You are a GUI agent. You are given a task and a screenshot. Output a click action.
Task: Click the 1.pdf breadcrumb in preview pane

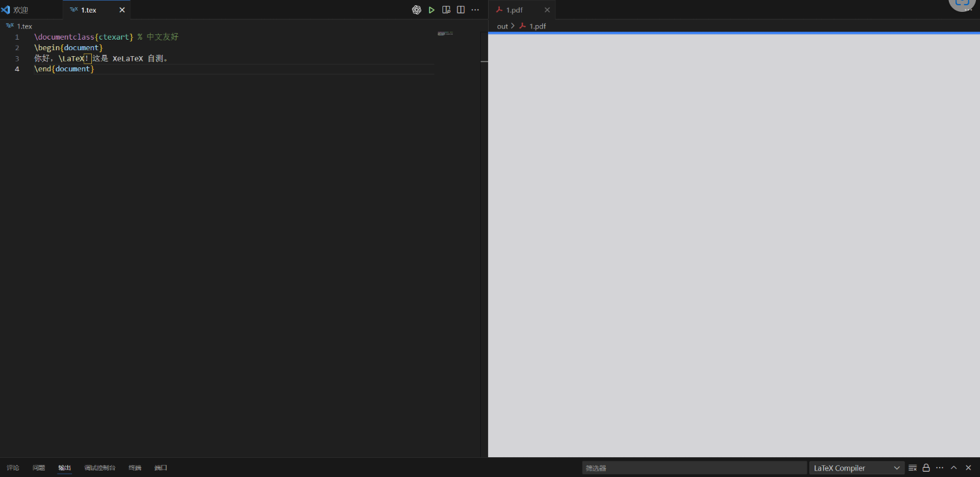point(532,26)
